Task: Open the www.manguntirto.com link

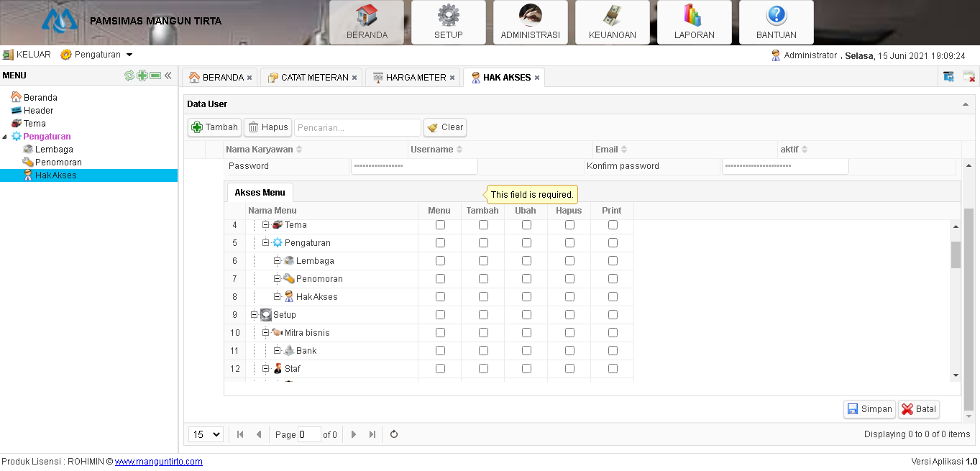Action: click(x=159, y=462)
